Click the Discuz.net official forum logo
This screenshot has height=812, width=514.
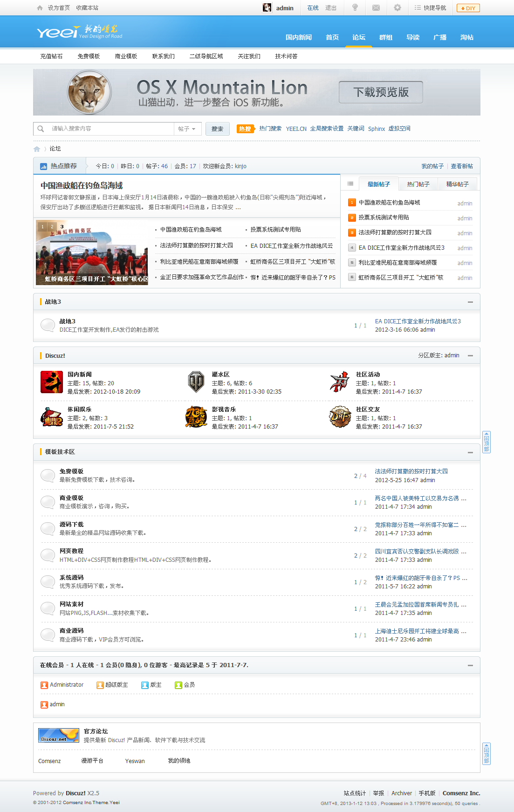pos(59,736)
